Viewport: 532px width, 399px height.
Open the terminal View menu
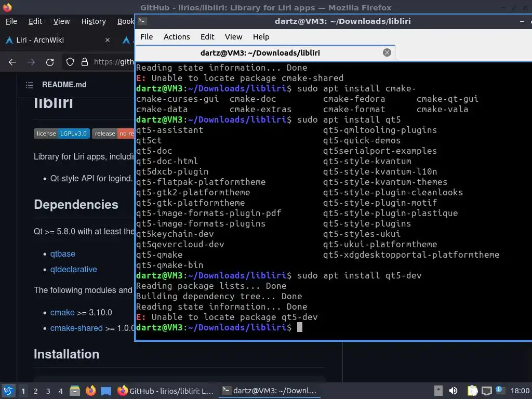click(233, 37)
